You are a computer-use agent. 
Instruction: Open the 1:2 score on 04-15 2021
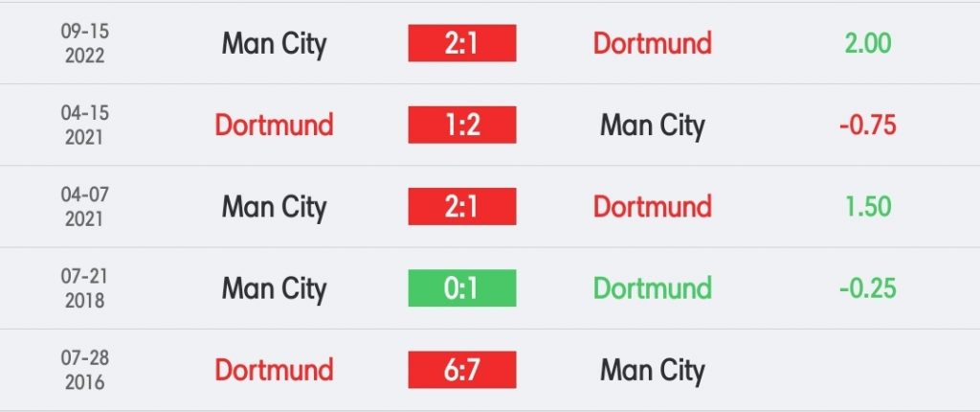coord(462,125)
